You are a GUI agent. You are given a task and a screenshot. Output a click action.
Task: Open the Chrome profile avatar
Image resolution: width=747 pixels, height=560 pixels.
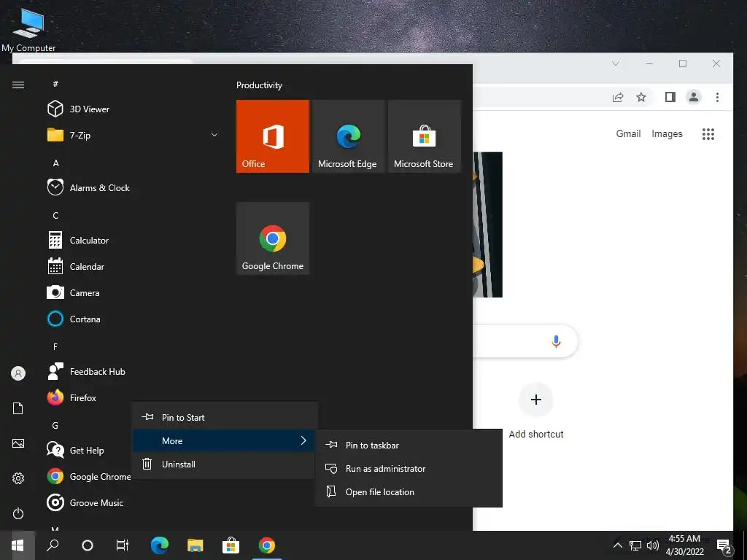694,97
